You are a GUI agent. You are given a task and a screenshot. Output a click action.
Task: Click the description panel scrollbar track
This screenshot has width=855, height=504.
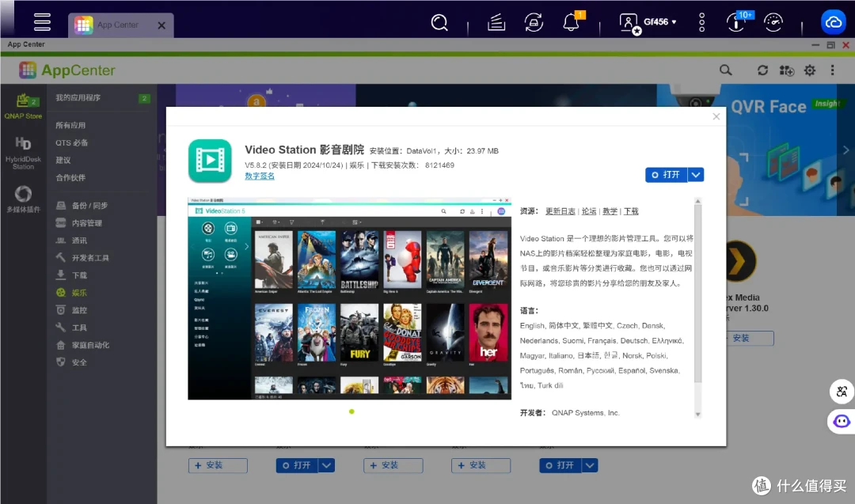697,308
